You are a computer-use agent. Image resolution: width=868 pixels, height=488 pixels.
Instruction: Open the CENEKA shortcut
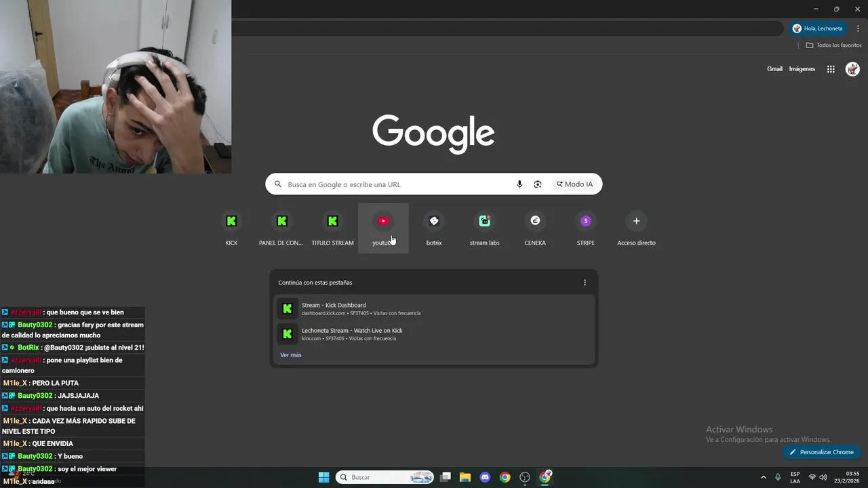(535, 228)
